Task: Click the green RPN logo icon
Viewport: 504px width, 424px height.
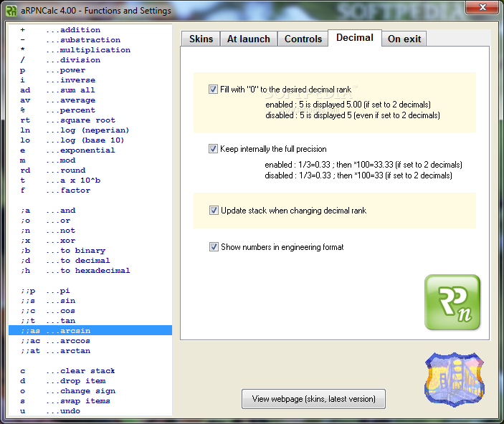Action: (x=452, y=302)
